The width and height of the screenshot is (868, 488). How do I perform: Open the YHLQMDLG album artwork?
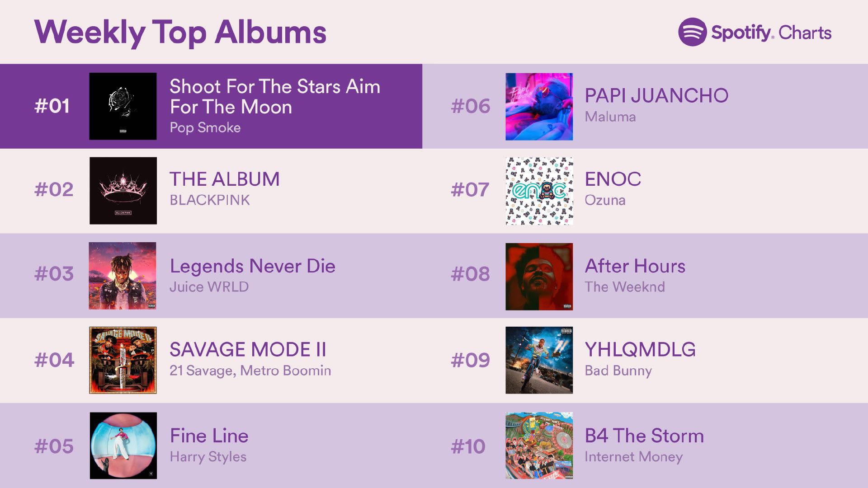tap(539, 360)
